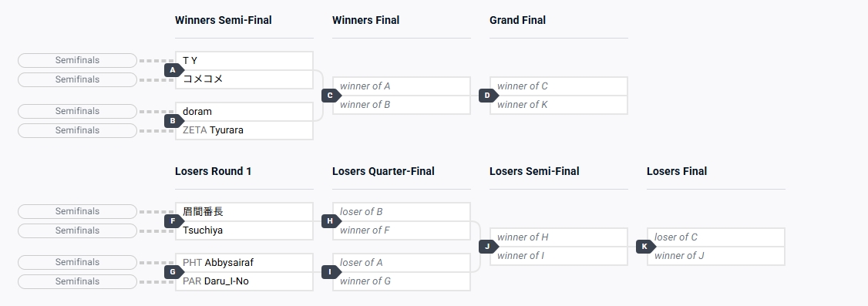Select match D marker in Grand Final
The width and height of the screenshot is (868, 306).
488,95
